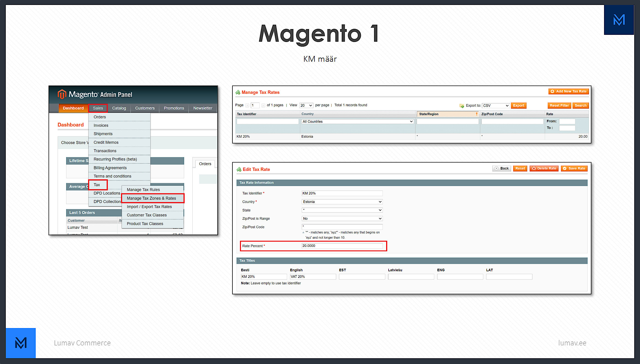Click the Lumav logo at bottom left
This screenshot has height=364, width=640.
click(x=21, y=343)
